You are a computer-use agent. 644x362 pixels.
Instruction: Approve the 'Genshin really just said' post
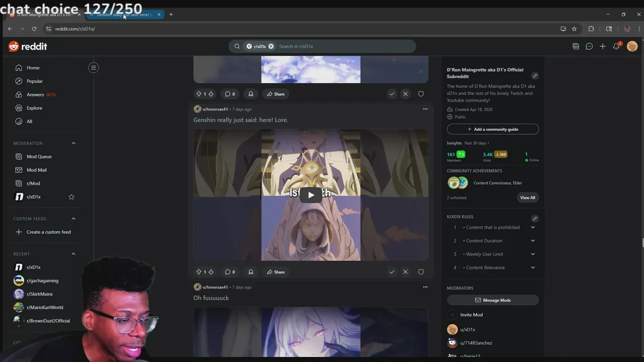[392, 272]
